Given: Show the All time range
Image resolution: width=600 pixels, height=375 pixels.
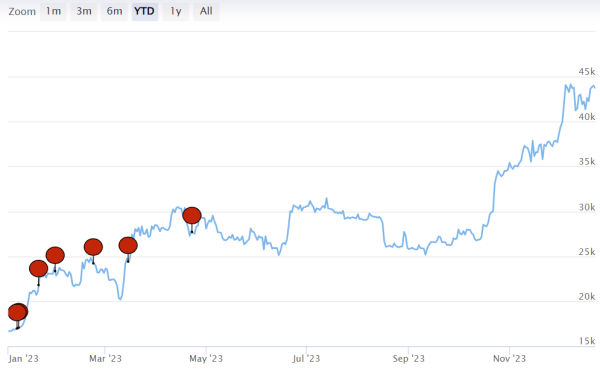Looking at the screenshot, I should tap(206, 11).
